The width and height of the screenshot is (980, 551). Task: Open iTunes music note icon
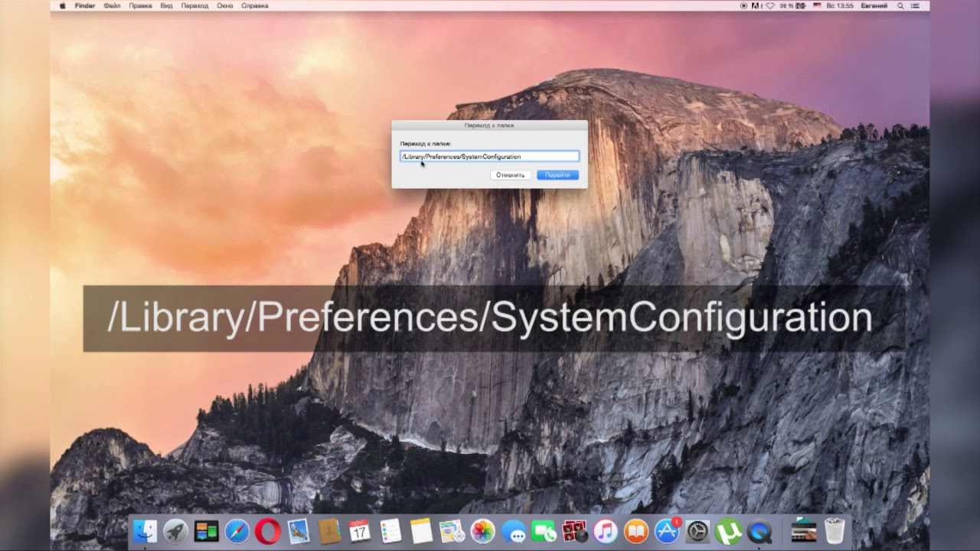[x=606, y=530]
